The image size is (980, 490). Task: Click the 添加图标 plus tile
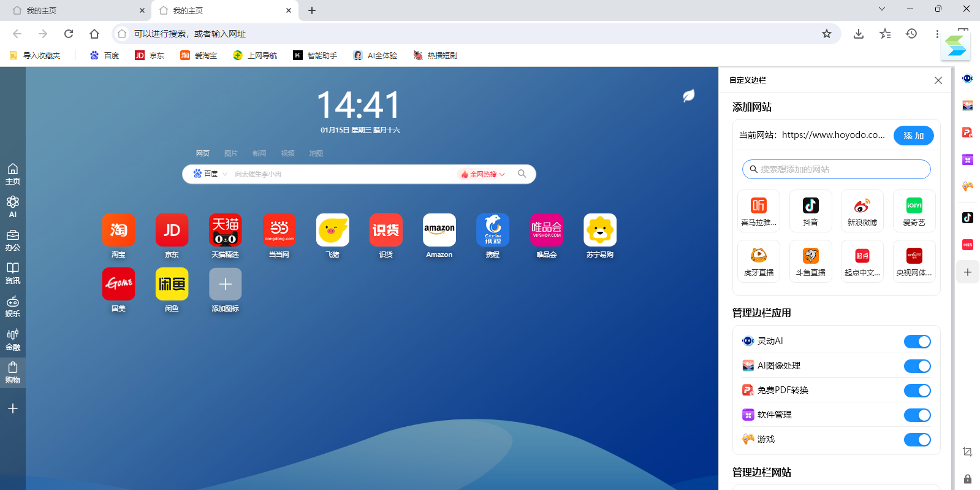coord(226,284)
